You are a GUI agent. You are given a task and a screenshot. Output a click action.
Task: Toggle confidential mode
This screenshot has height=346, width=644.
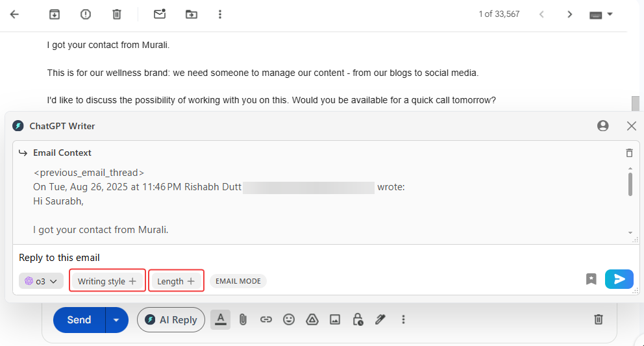pos(358,319)
